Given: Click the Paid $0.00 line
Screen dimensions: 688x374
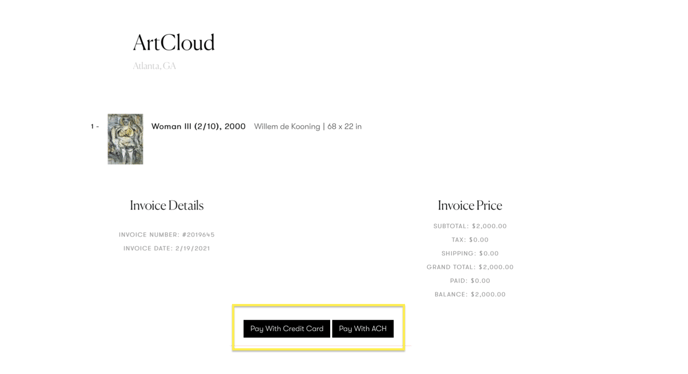Looking at the screenshot, I should click(x=470, y=280).
